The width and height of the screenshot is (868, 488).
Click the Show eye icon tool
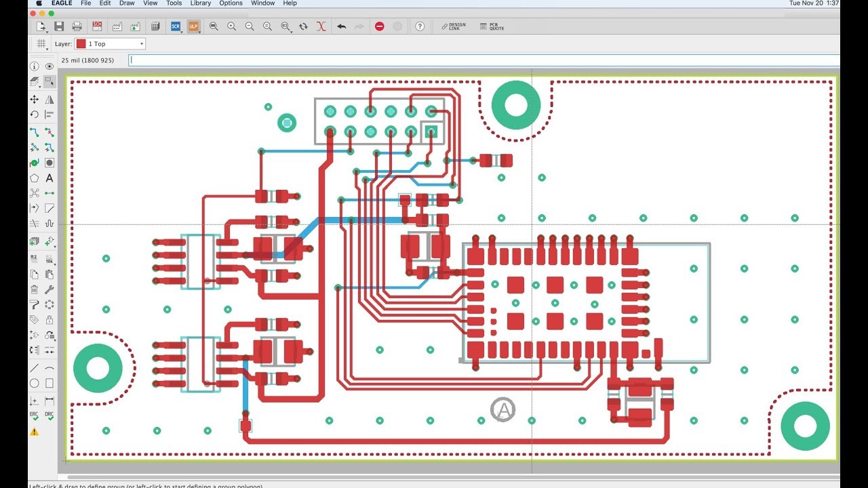point(50,66)
